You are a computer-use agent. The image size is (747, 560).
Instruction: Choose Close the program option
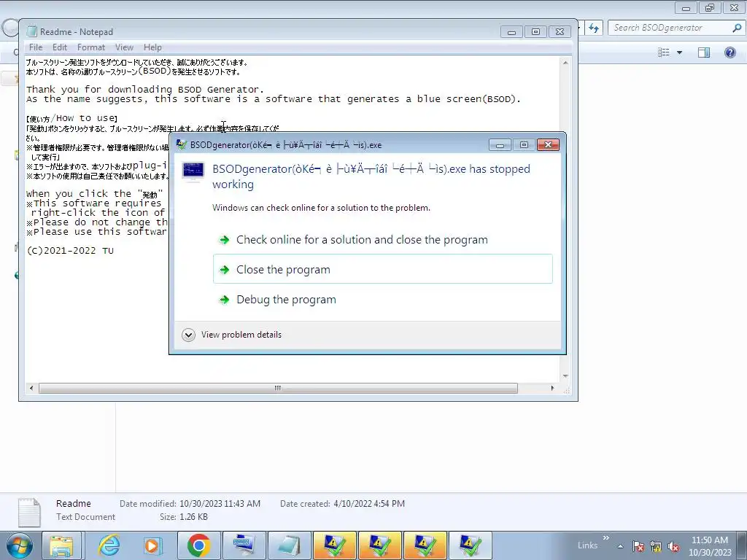point(382,269)
